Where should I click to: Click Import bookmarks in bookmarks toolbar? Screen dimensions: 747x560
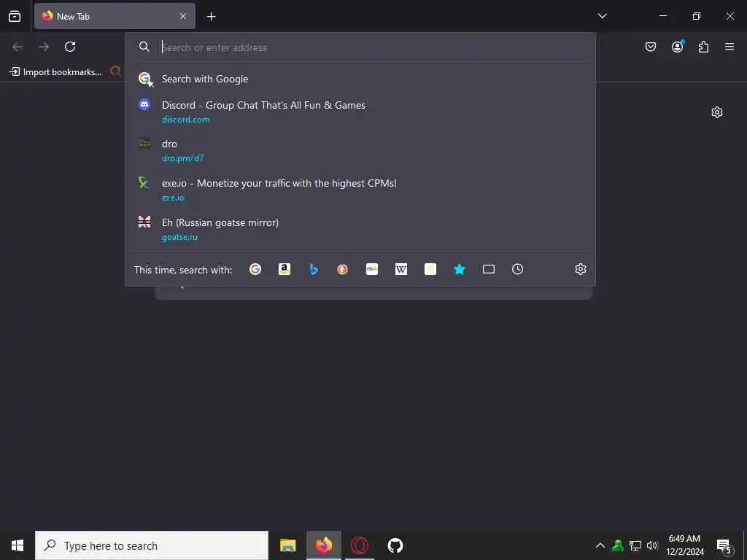(55, 72)
